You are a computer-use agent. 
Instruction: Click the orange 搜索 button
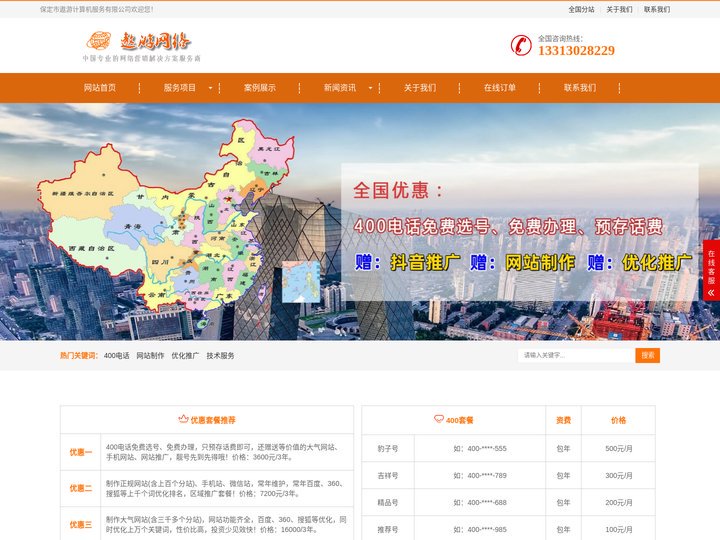(x=647, y=355)
